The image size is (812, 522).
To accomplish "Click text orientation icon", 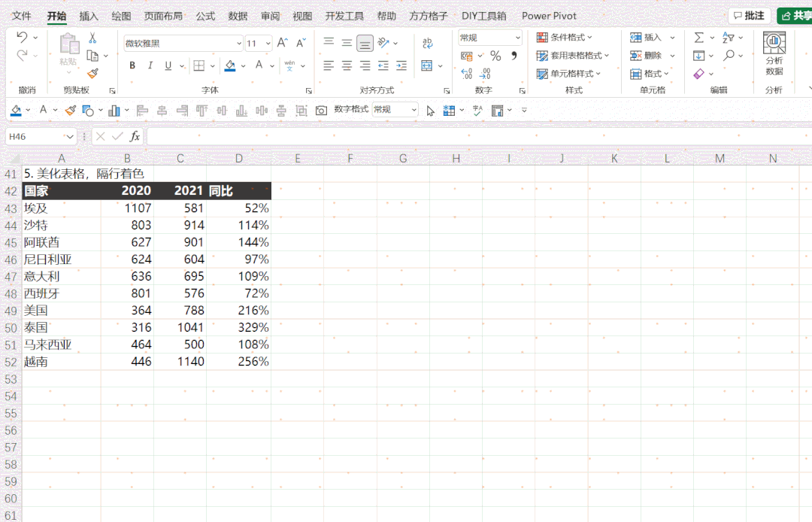I will tap(383, 43).
